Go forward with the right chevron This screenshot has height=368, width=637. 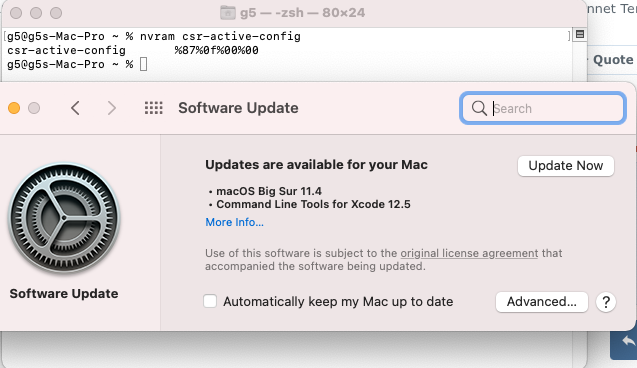pyautogui.click(x=112, y=108)
